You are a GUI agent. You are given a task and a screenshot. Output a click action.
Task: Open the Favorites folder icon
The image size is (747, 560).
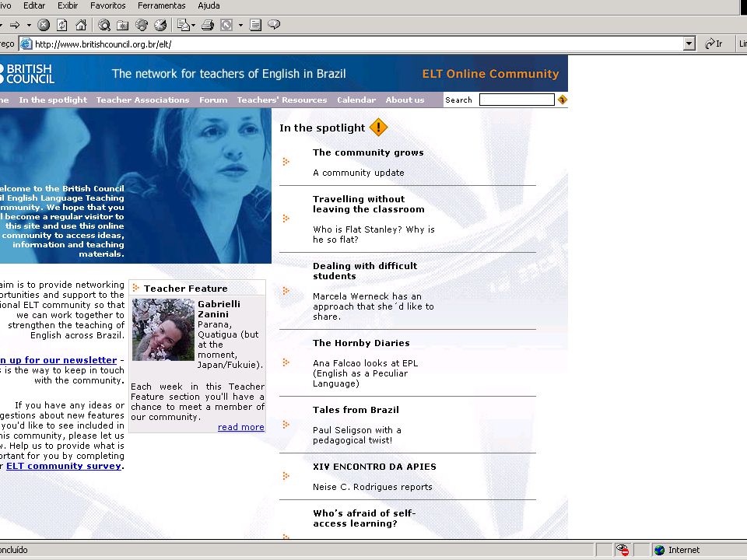pos(122,25)
